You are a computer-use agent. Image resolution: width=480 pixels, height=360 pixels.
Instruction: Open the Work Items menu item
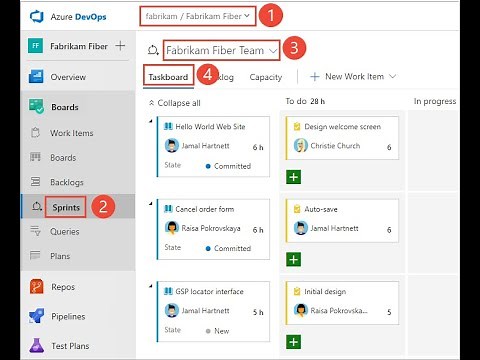(72, 133)
